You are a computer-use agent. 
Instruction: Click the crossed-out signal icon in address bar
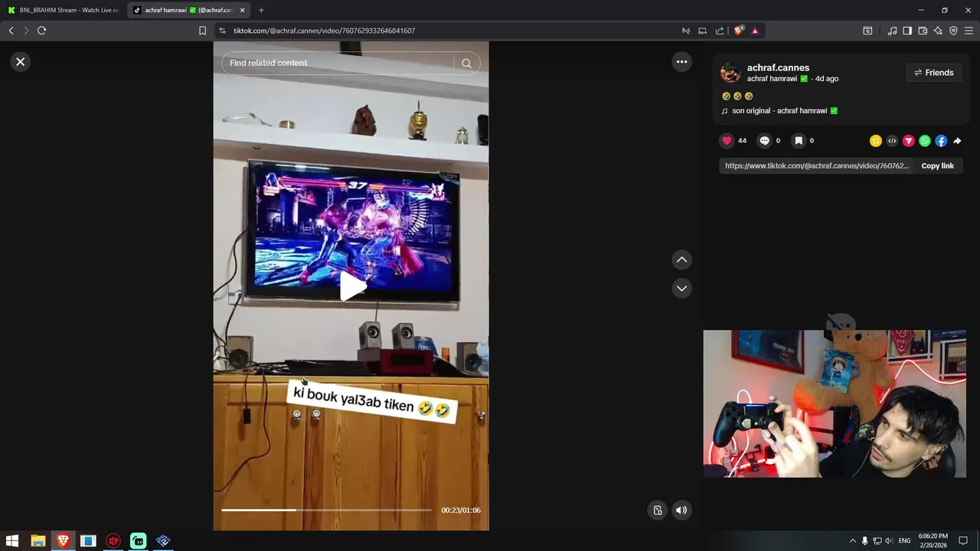[685, 31]
